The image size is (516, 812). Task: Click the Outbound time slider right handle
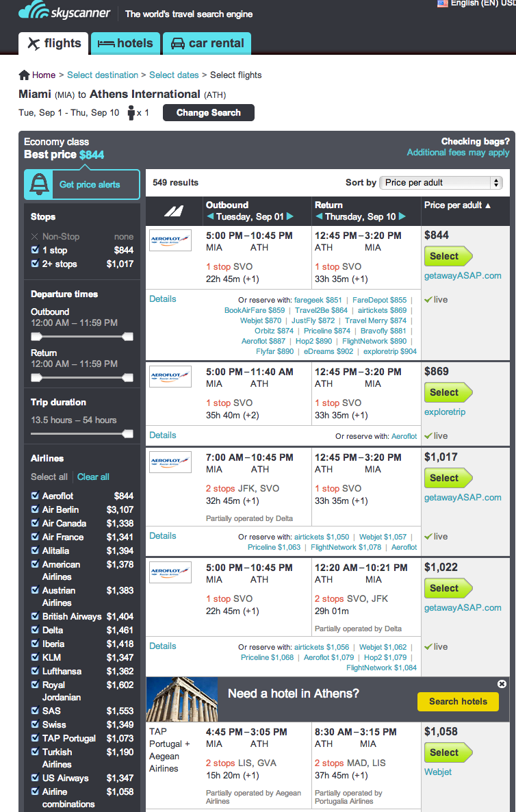pos(127,337)
